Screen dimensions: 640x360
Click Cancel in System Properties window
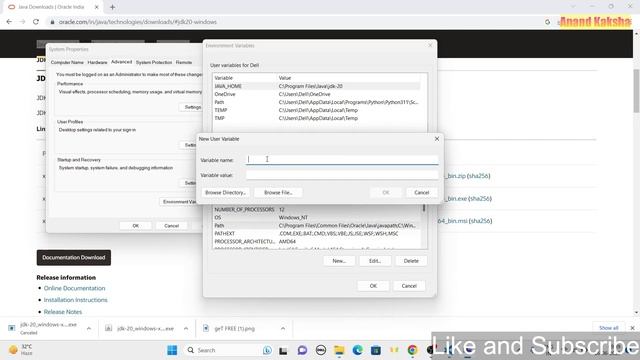pyautogui.click(x=171, y=226)
